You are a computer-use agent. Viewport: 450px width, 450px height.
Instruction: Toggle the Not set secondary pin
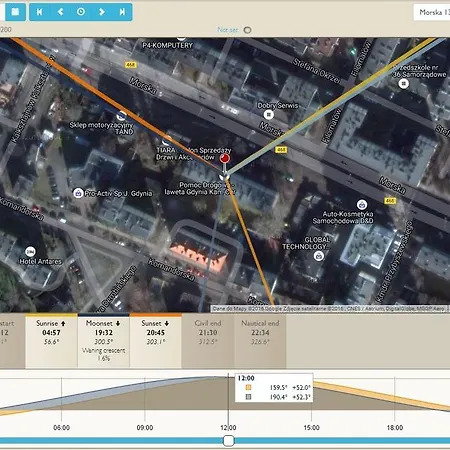[x=247, y=30]
